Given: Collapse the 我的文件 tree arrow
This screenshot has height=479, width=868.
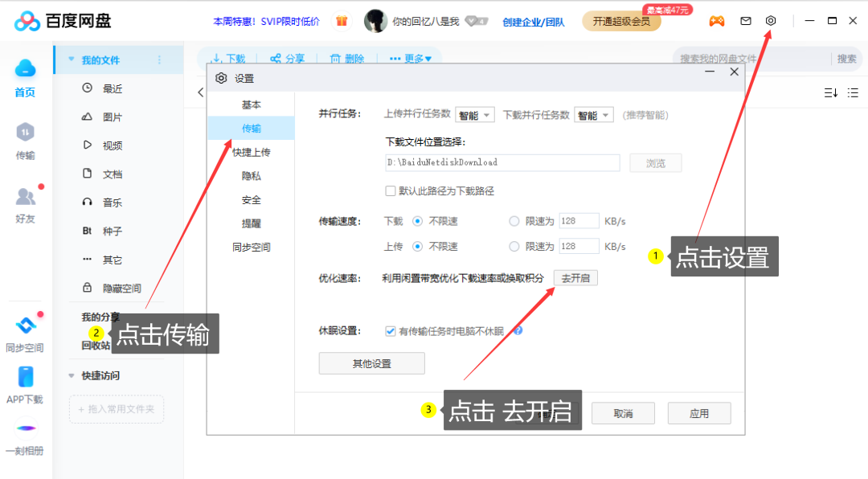Looking at the screenshot, I should [x=71, y=59].
